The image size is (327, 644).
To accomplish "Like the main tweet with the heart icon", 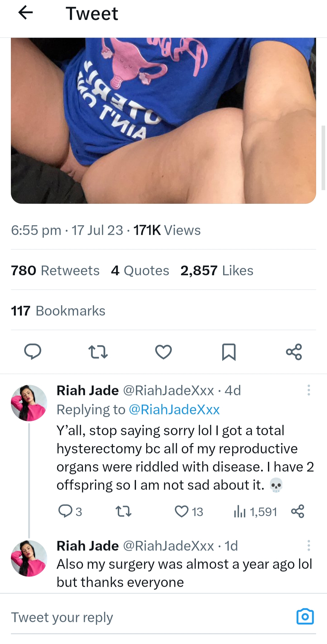I will click(163, 352).
